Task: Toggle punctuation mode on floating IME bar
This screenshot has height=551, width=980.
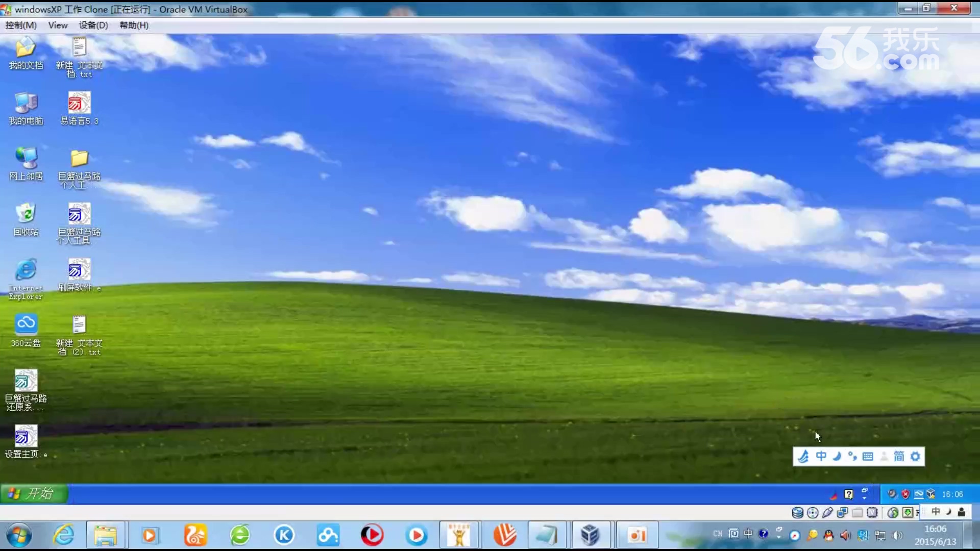Action: coord(852,456)
